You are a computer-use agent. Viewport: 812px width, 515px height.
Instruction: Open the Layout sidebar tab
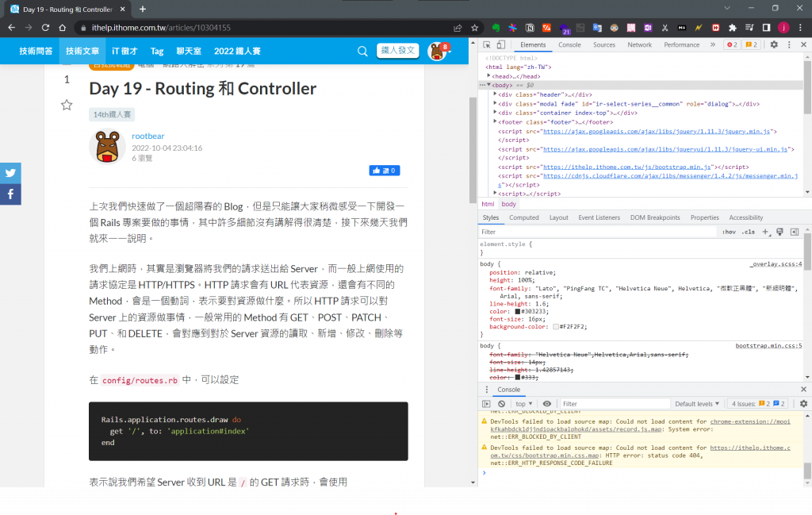click(558, 217)
